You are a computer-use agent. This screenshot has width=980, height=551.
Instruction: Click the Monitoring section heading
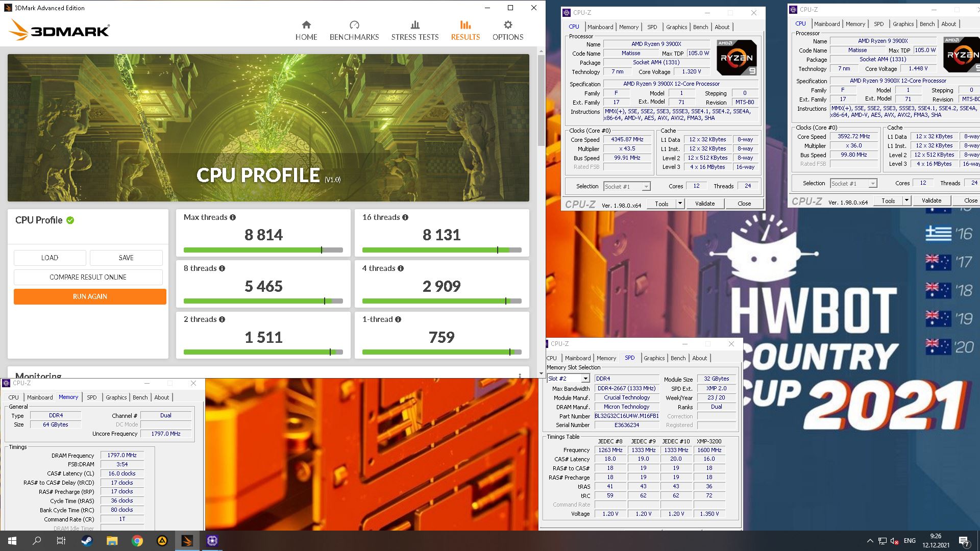pos(38,374)
